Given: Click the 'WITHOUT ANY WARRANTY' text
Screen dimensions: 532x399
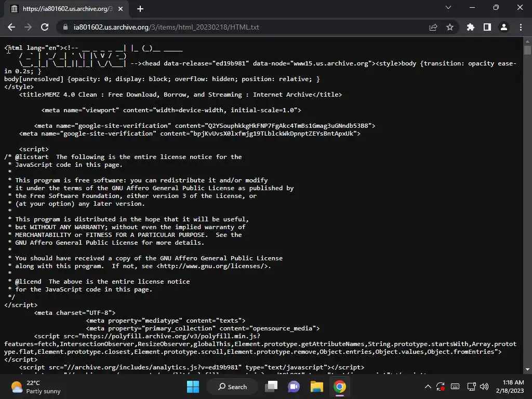Looking at the screenshot, I should pyautogui.click(x=67, y=227).
